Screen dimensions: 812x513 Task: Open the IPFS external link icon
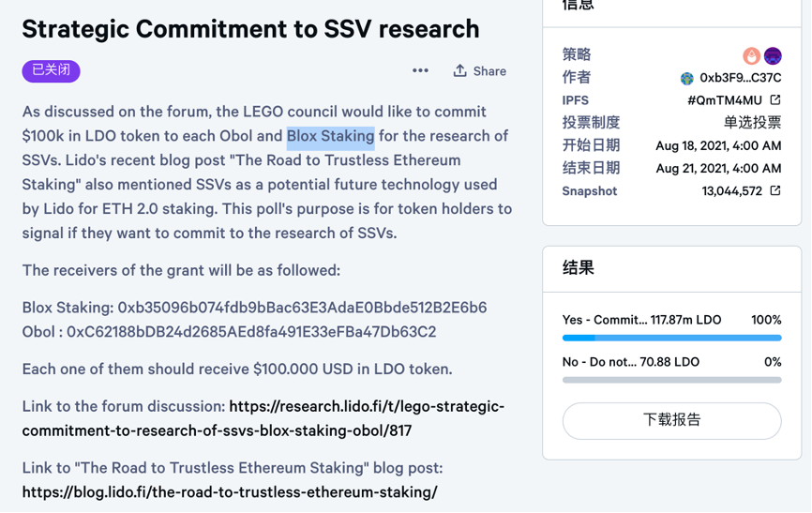coord(775,99)
